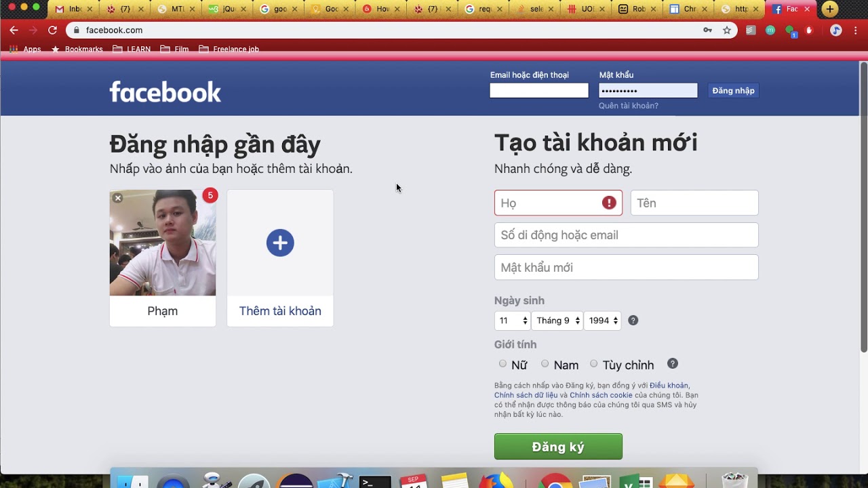868x488 pixels.
Task: Open the Freelance job bookmarks folder
Action: tap(229, 49)
